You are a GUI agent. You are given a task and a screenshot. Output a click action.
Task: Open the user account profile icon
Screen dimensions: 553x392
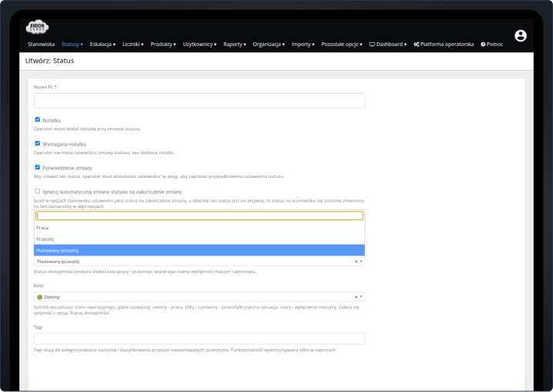(521, 36)
